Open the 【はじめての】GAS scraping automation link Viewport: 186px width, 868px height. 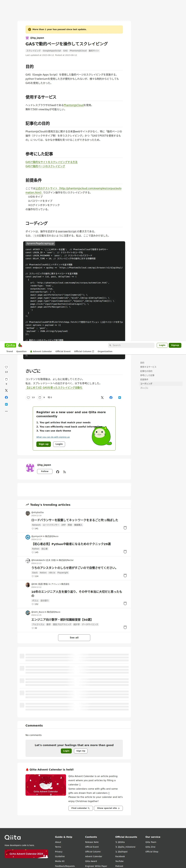tap(54, 388)
